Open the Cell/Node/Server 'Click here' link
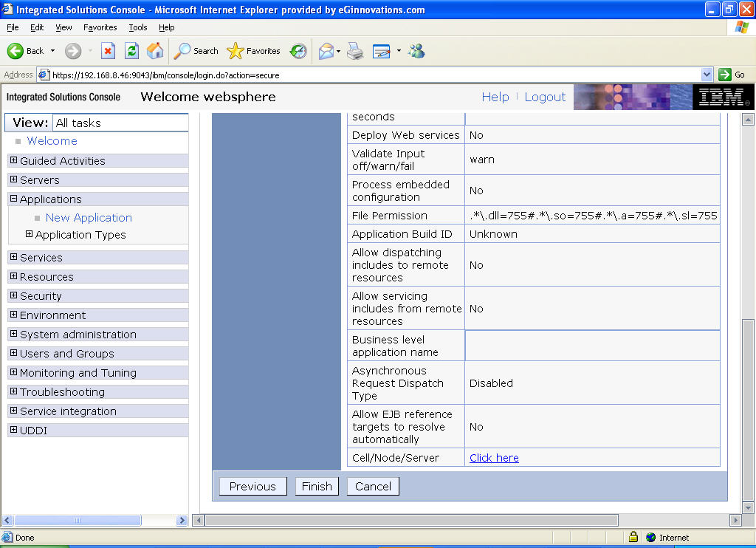The width and height of the screenshot is (756, 548). pyautogui.click(x=494, y=458)
